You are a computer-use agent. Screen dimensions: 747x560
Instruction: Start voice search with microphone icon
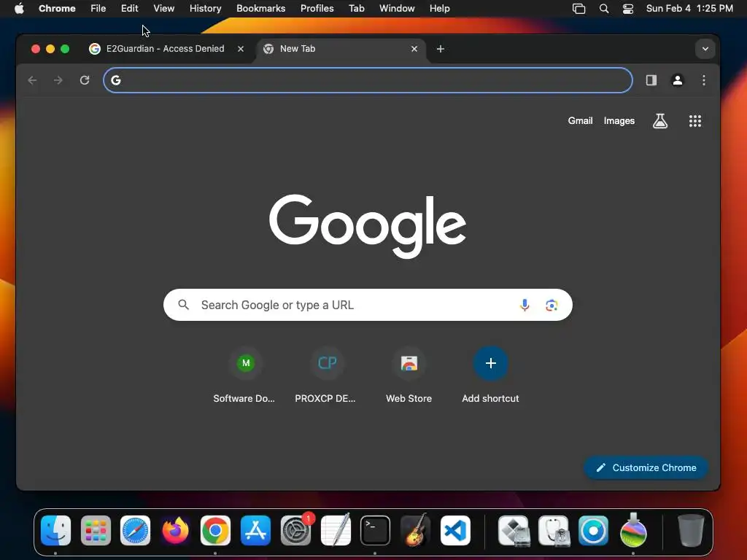525,305
